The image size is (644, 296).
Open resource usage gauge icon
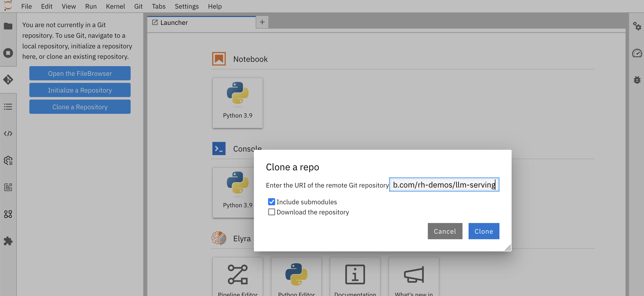637,53
